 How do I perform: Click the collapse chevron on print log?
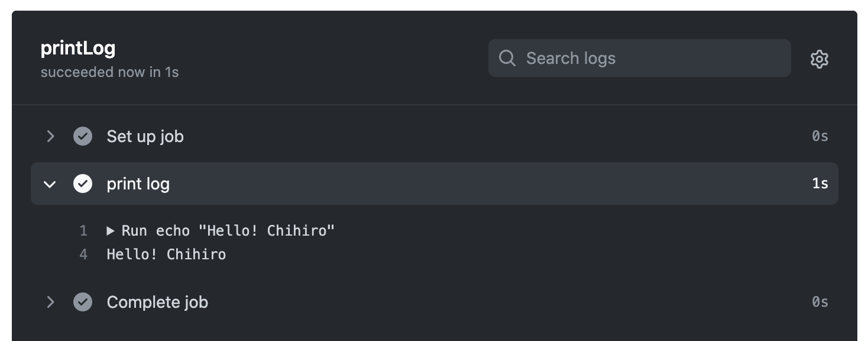click(x=50, y=184)
